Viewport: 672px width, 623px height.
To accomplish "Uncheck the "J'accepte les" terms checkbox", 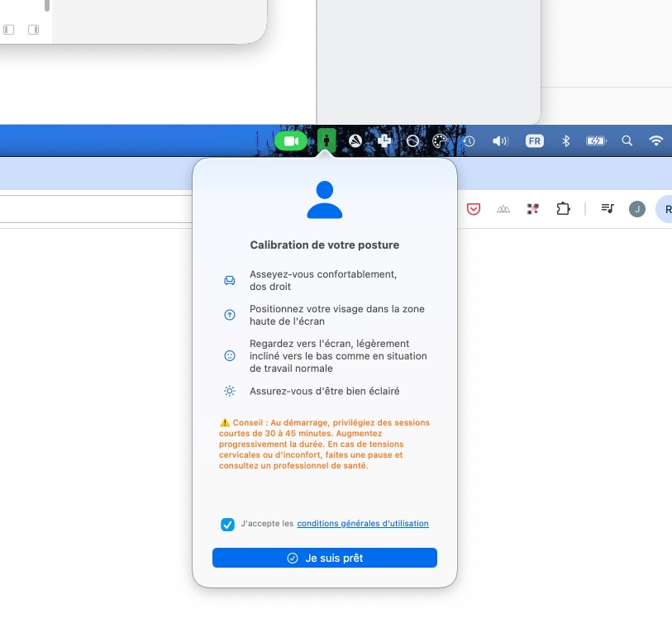I will tap(227, 524).
